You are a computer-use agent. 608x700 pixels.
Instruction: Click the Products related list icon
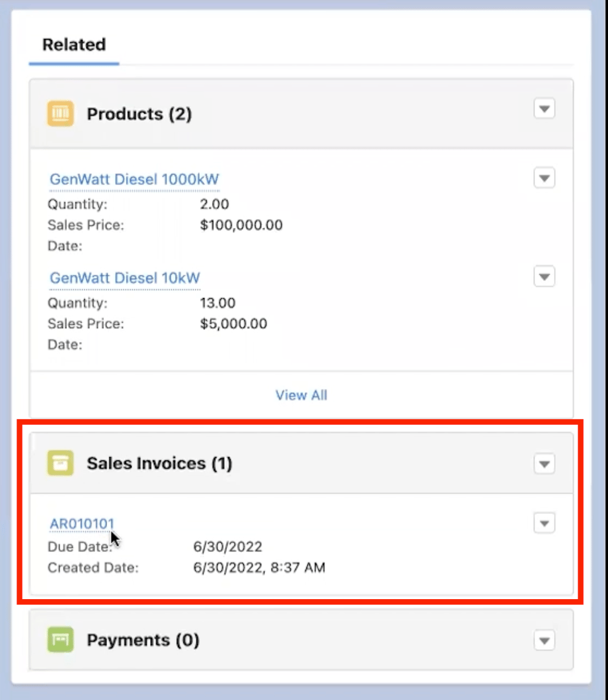(60, 114)
